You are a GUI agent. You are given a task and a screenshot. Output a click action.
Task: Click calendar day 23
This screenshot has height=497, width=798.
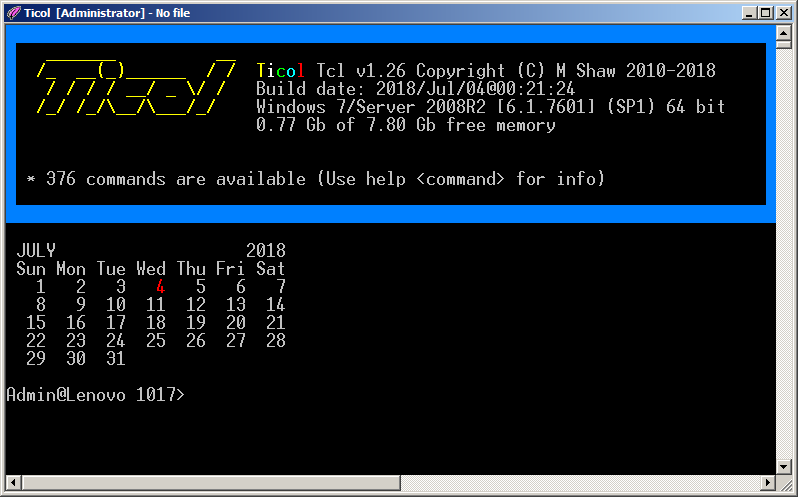(x=76, y=340)
